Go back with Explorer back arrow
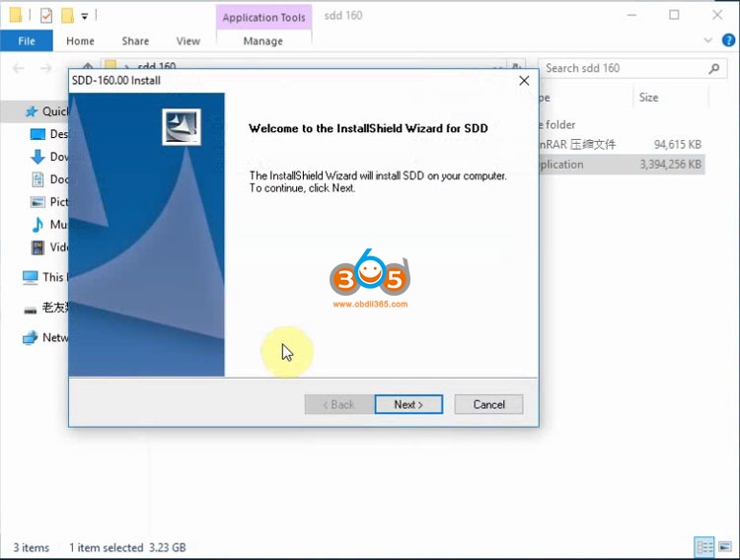740x560 pixels. tap(19, 69)
